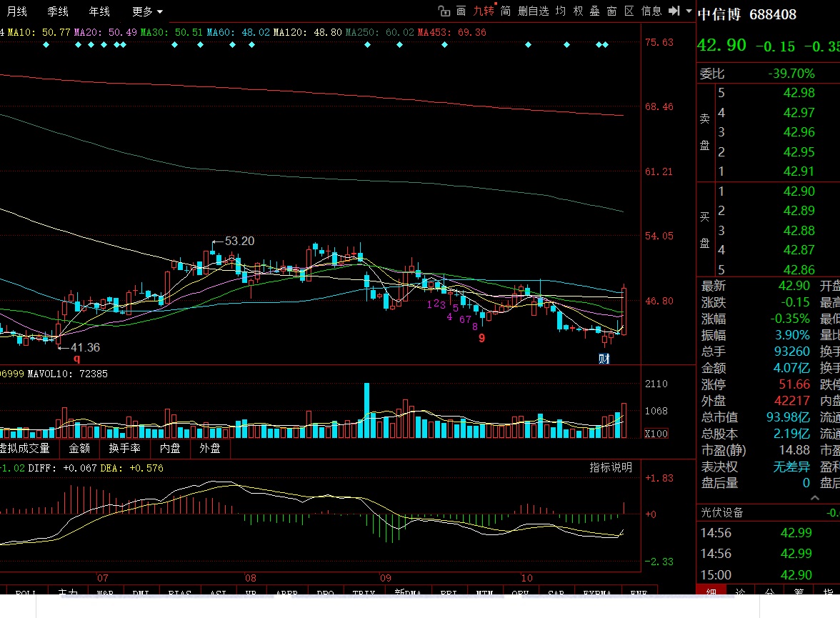Viewport: 840px width, 618px height.
Task: Click the 市盈(静) 14.88 value
Action: click(x=794, y=449)
